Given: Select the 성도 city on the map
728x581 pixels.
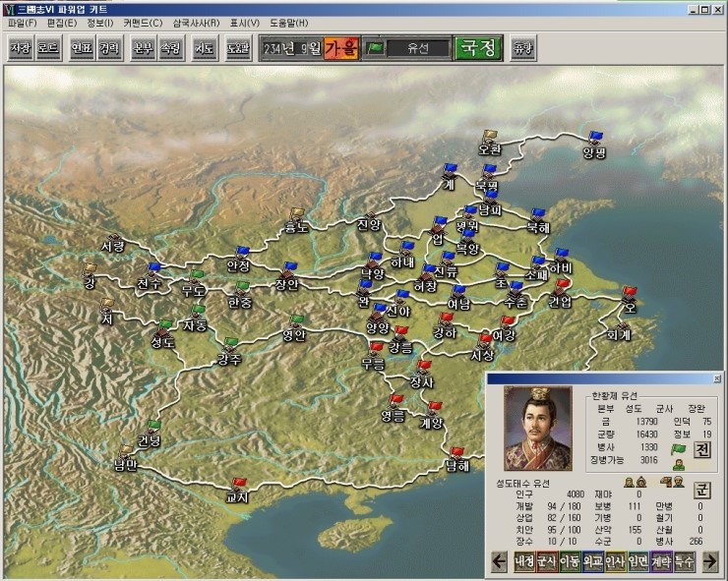Looking at the screenshot, I should [x=163, y=335].
